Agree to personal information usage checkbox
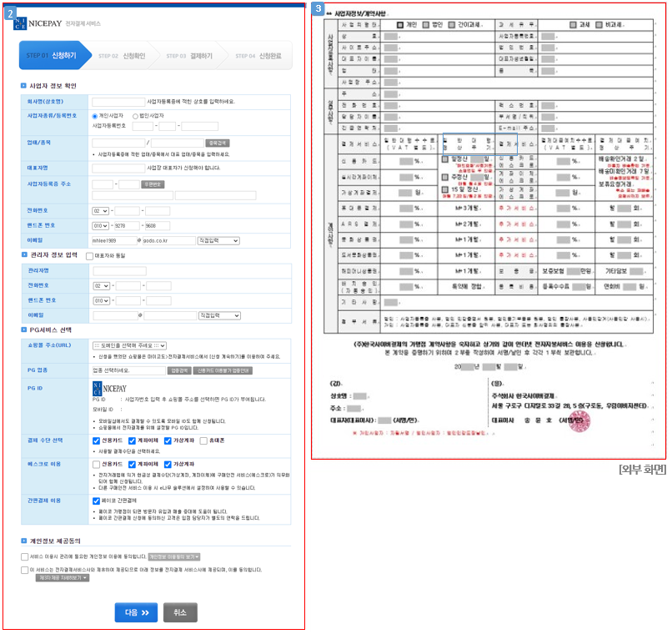 25,557
